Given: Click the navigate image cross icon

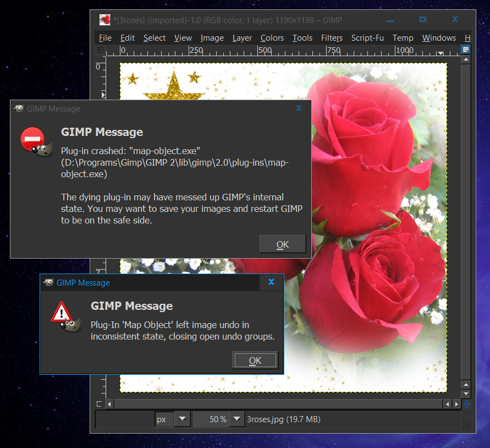Looking at the screenshot, I should 466,404.
